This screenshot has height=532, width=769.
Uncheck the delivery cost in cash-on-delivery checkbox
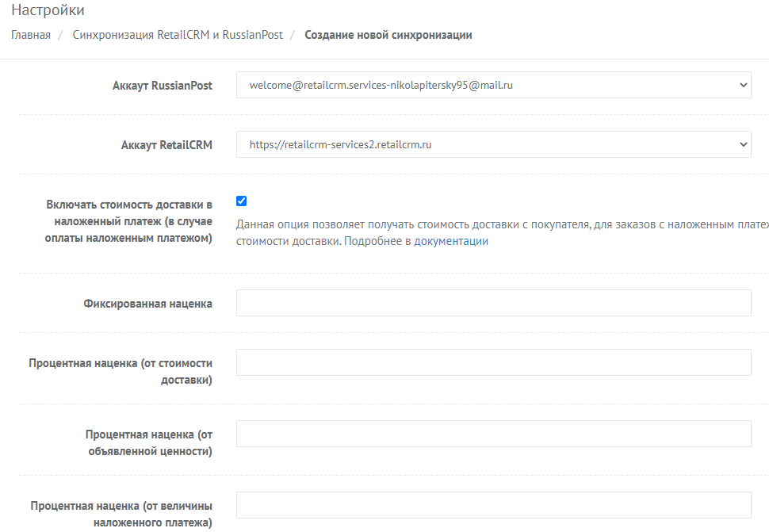click(241, 201)
